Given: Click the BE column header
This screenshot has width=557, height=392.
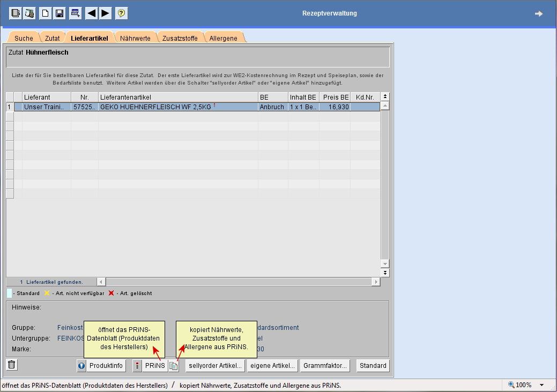Looking at the screenshot, I should (x=273, y=97).
